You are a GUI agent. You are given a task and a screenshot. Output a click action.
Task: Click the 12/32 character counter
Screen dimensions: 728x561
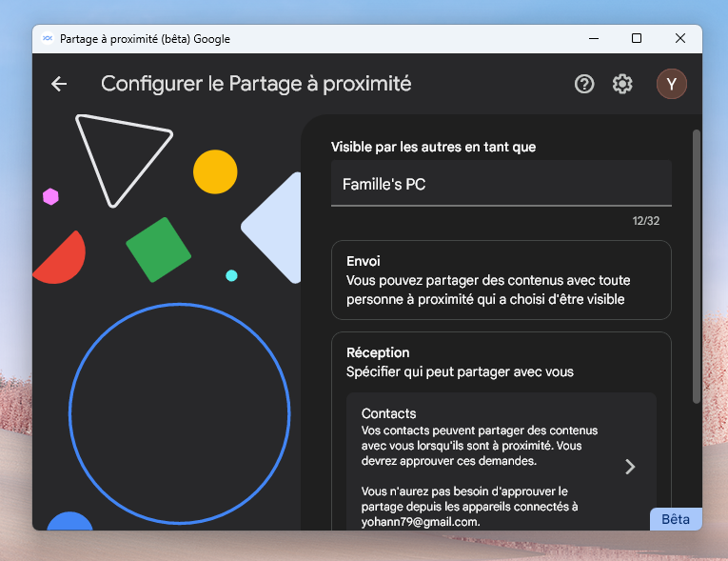click(646, 221)
